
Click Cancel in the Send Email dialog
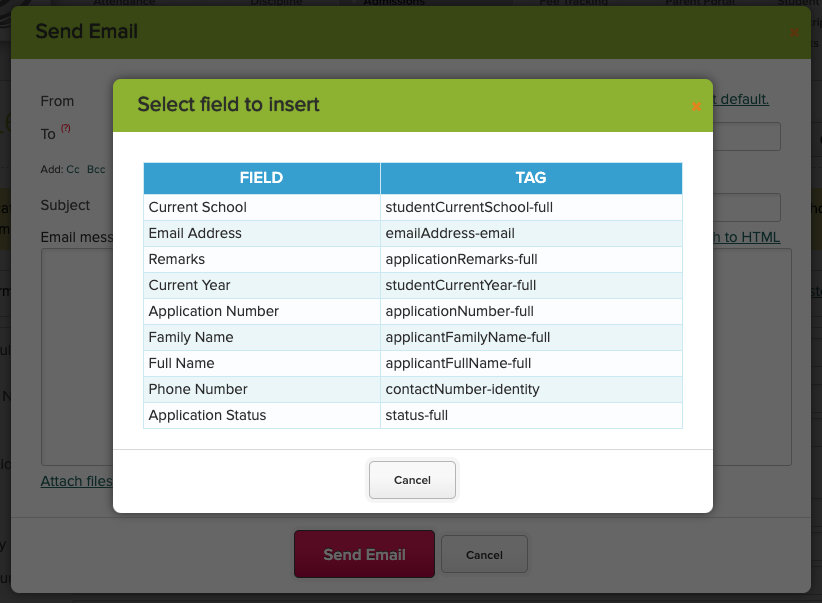click(x=484, y=554)
